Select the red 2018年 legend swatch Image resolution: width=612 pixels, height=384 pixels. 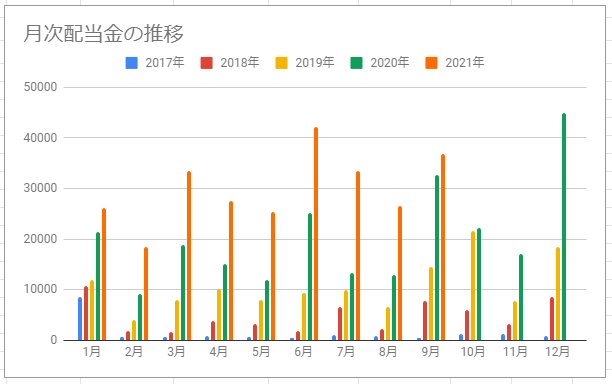(x=206, y=63)
